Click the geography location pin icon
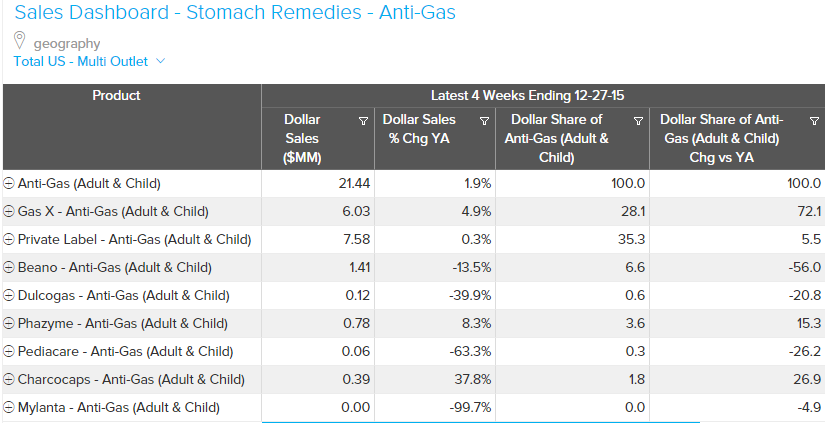Screen dimensions: 825x423 [20, 42]
